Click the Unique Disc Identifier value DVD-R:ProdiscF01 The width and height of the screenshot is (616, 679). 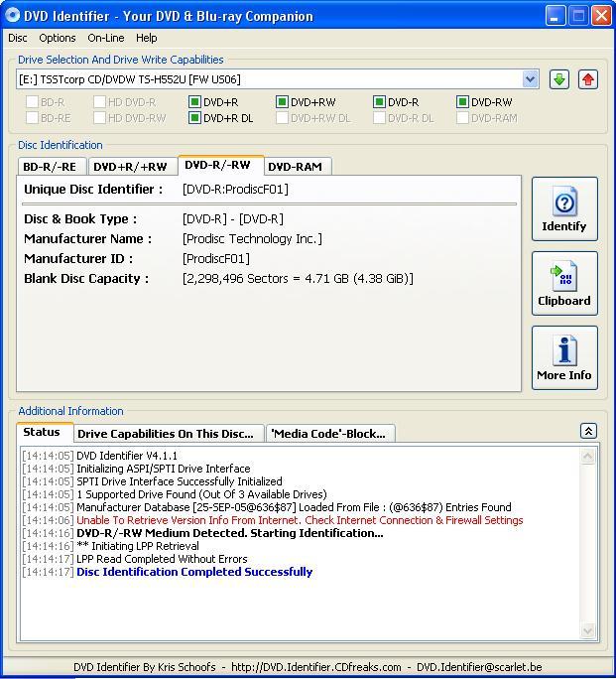tap(236, 190)
